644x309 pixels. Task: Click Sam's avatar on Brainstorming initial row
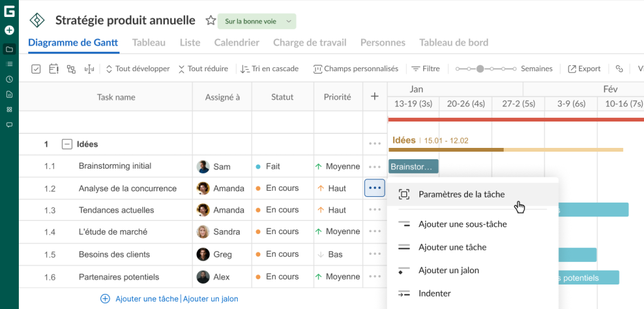(x=203, y=167)
